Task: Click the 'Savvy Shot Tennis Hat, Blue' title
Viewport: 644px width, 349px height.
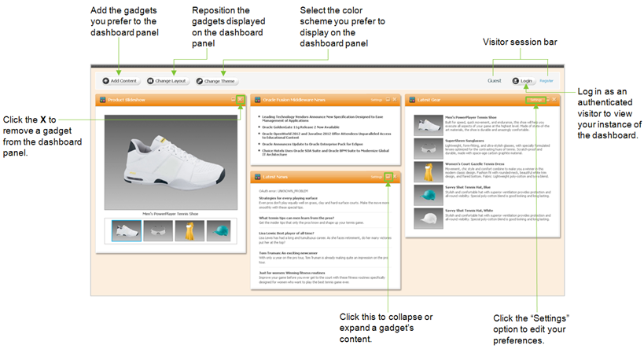Action: pyautogui.click(x=468, y=187)
